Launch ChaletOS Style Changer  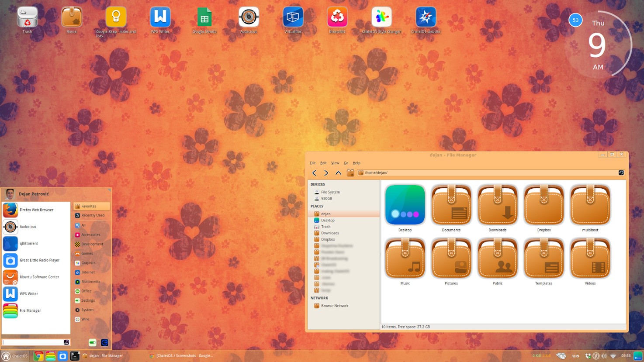click(381, 17)
